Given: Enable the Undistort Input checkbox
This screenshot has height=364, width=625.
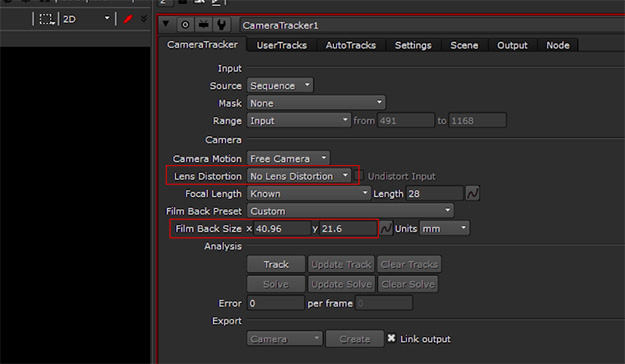Looking at the screenshot, I should coord(360,175).
